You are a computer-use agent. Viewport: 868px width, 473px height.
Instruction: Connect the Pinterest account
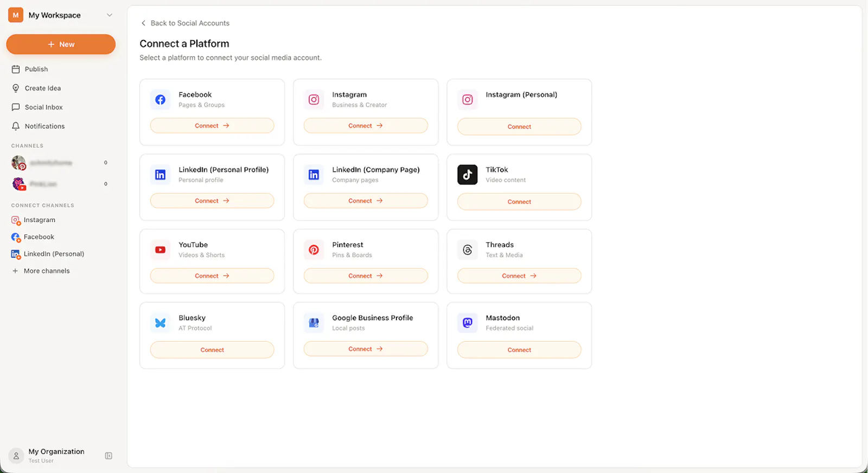point(366,276)
